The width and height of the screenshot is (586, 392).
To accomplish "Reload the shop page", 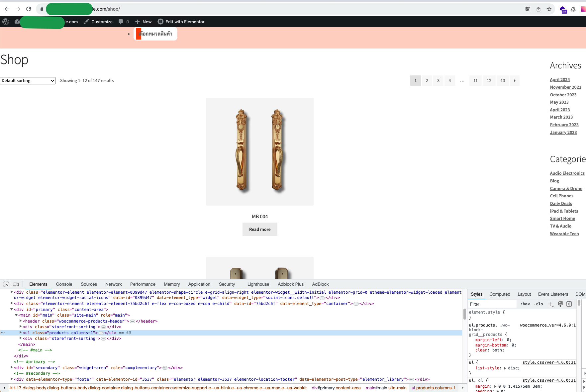I will 29,9.
